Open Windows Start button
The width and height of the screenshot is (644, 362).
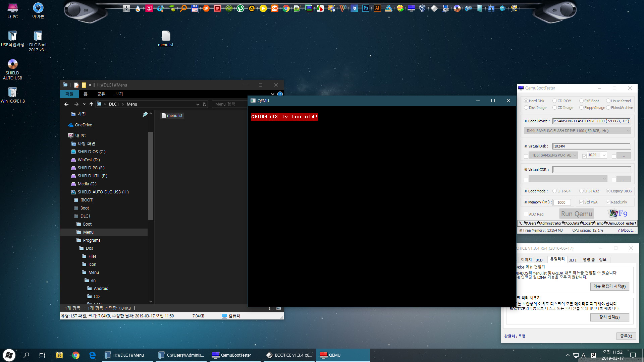9,355
